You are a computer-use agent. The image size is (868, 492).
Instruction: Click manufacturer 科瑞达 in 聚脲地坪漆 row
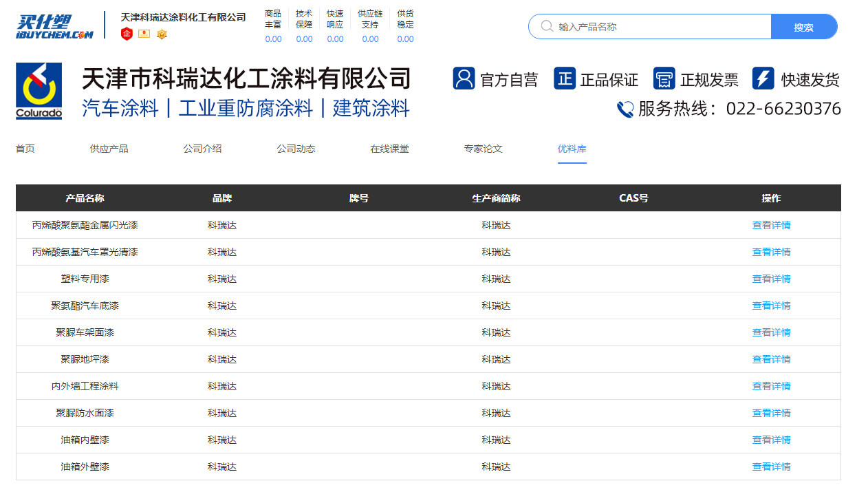click(496, 359)
